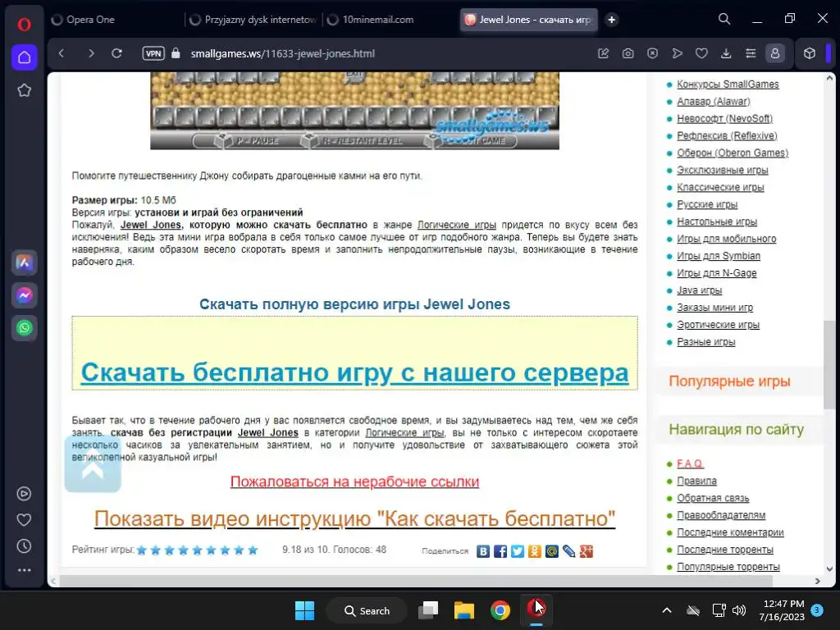Click the back-to-top arrow button
840x630 pixels.
coord(93,464)
